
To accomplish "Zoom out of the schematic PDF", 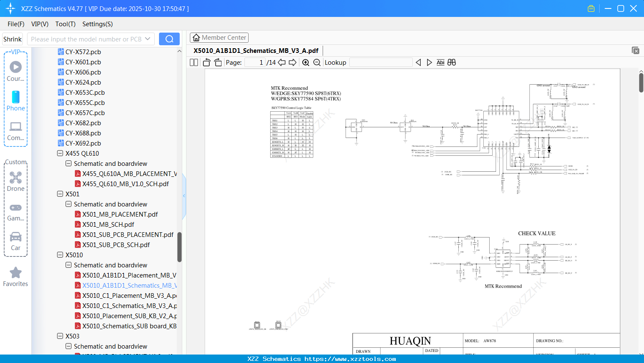I will [316, 62].
